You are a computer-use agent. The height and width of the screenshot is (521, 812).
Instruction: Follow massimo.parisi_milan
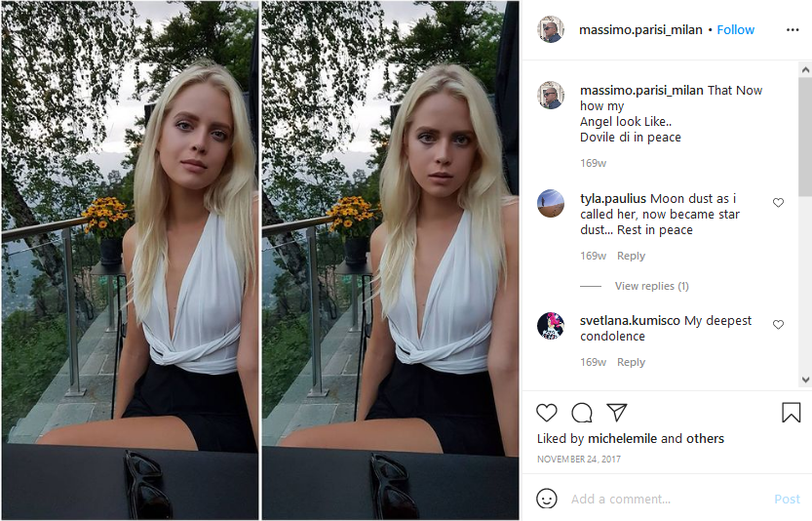tap(735, 30)
